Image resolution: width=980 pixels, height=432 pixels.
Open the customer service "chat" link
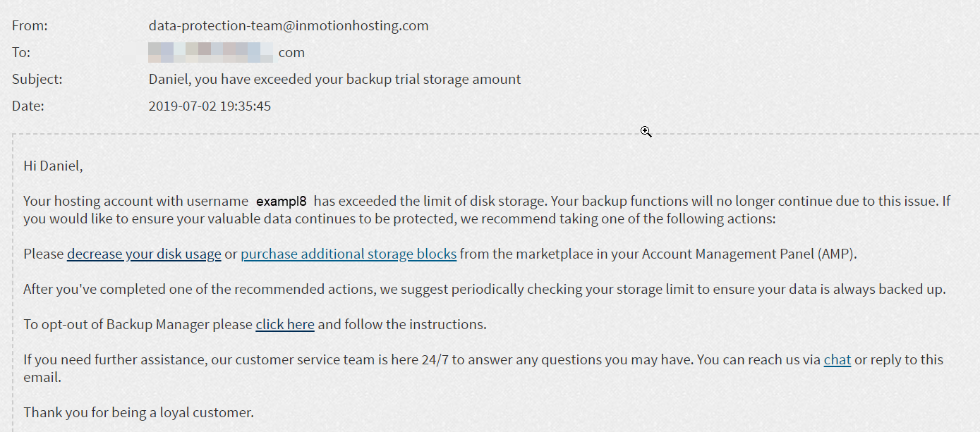[x=837, y=359]
